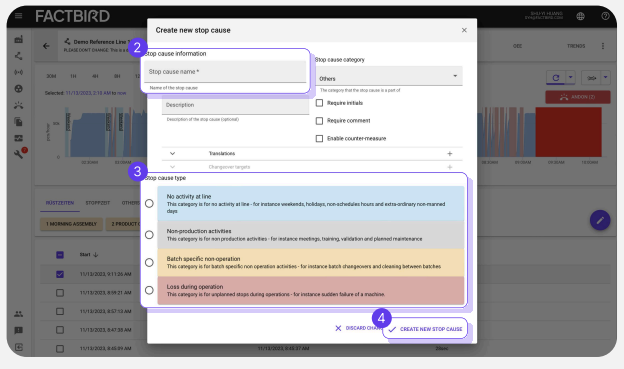Open the users icon in the sidebar
Screen dimensions: 624x369
tap(18, 314)
